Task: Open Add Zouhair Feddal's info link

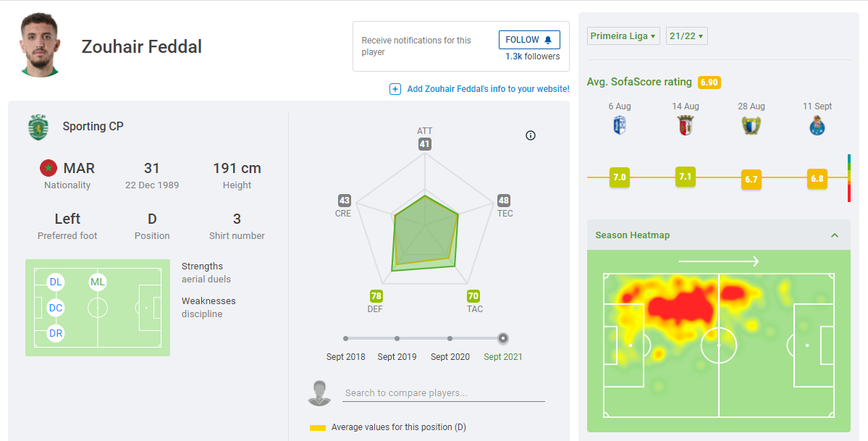Action: click(488, 89)
